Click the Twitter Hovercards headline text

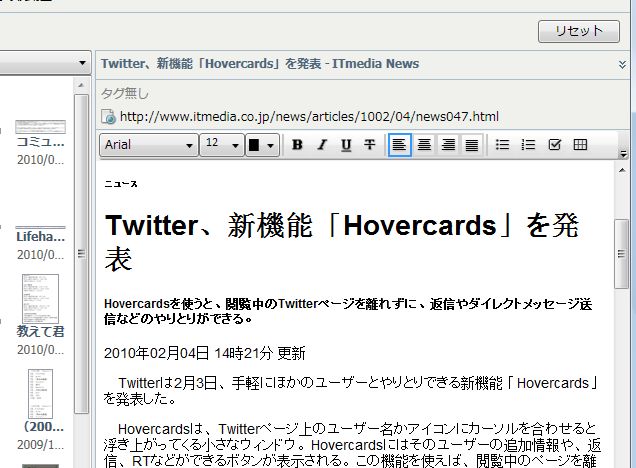click(342, 241)
